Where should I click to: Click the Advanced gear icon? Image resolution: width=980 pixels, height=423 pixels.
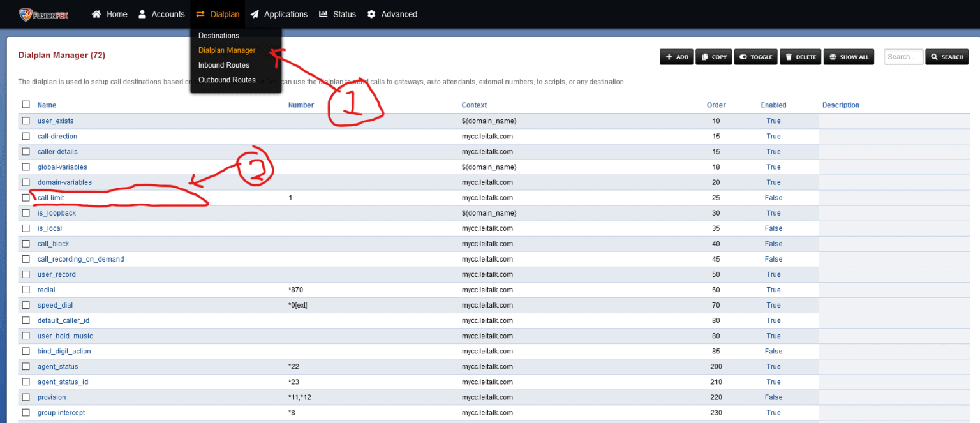tap(371, 14)
